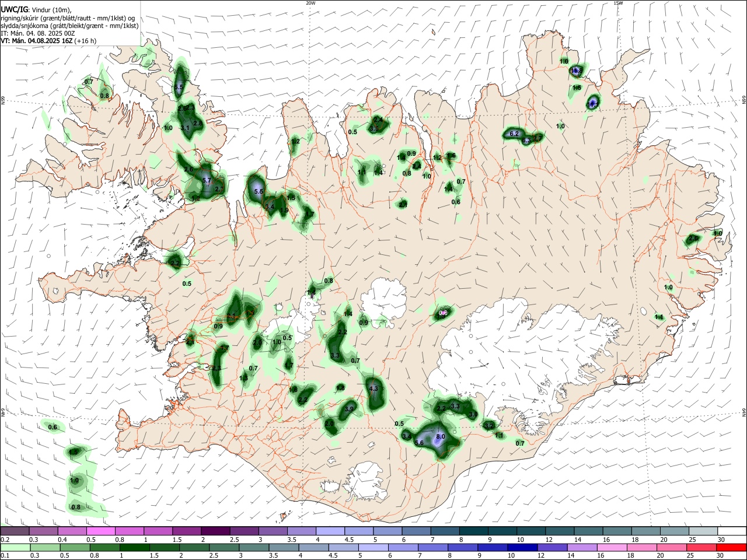This screenshot has height=560, width=747.
Task: Click the darkest green swatch in lower legend row
Action: click(x=134, y=547)
